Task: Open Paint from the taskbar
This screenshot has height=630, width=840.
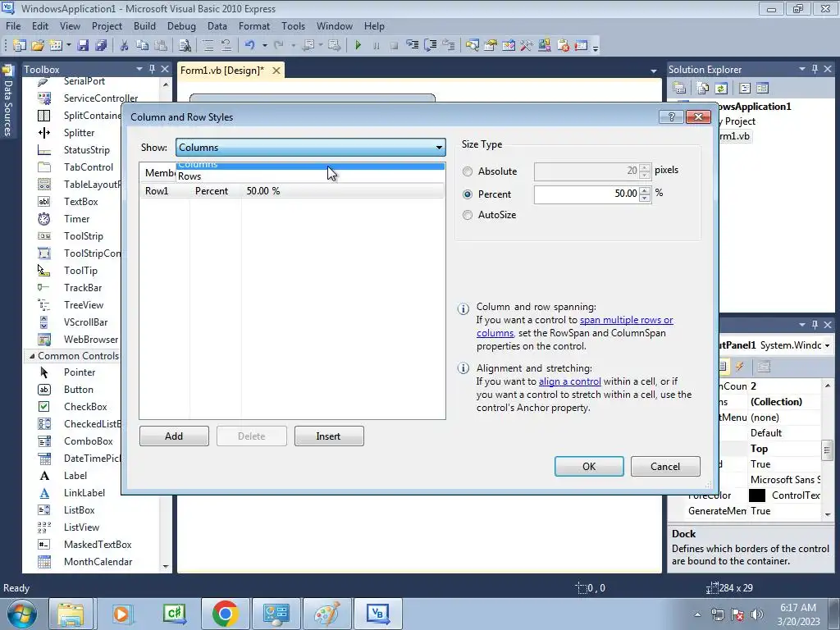Action: [326, 614]
